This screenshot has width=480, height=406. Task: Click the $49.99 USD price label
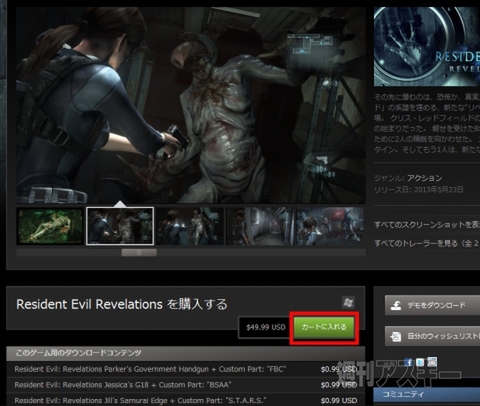[266, 327]
